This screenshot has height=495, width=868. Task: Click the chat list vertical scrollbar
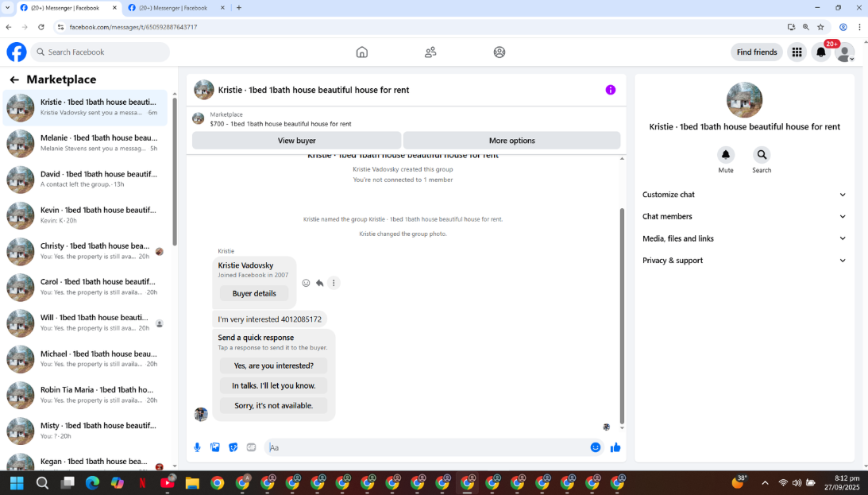coord(175,172)
